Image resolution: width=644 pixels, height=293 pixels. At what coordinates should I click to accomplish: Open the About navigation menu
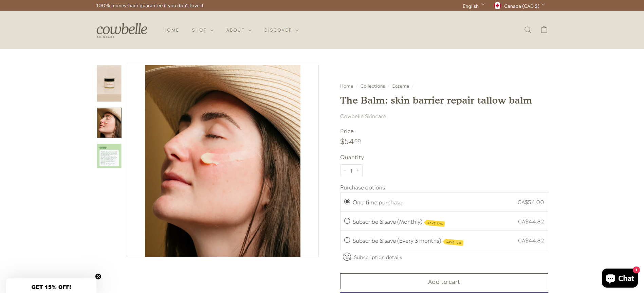[x=239, y=30]
